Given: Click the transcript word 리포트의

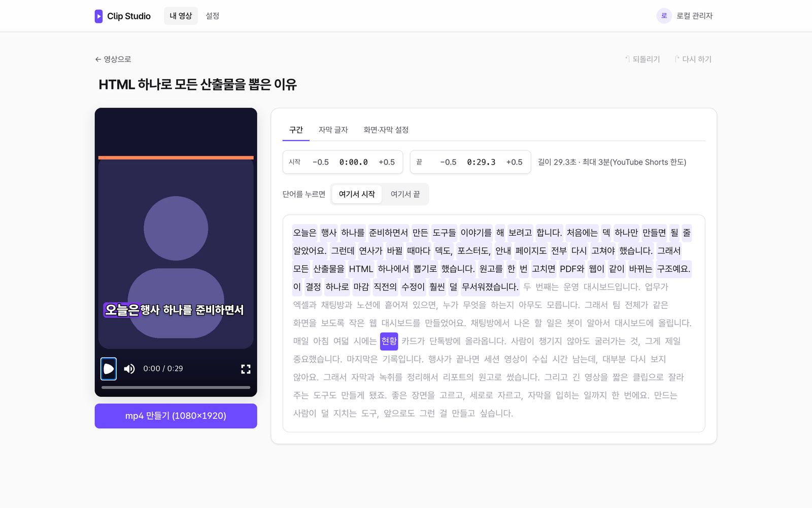Looking at the screenshot, I should click(458, 377).
